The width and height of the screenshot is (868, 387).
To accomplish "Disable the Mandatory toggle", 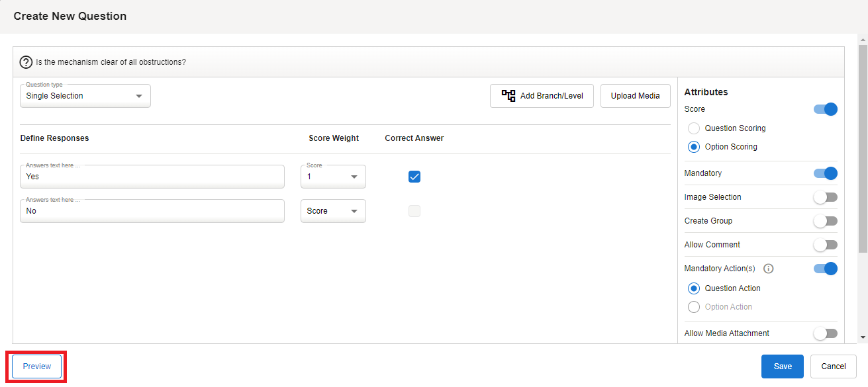I will [825, 173].
